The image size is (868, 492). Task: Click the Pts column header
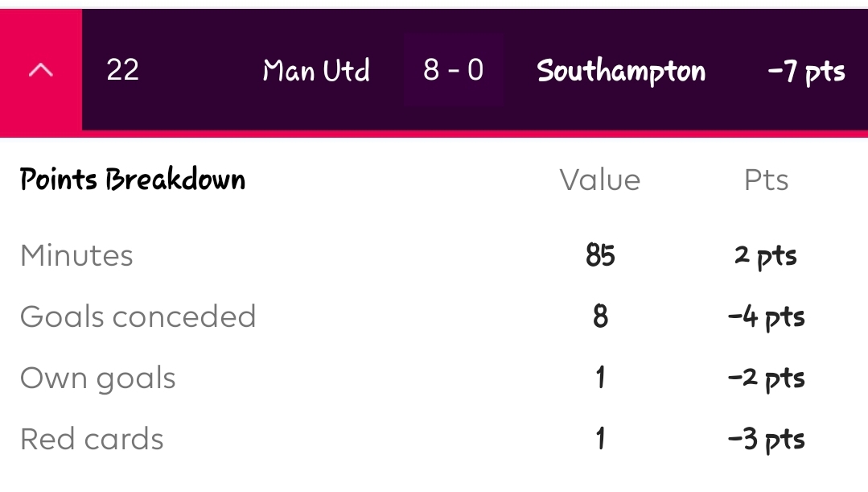(766, 180)
